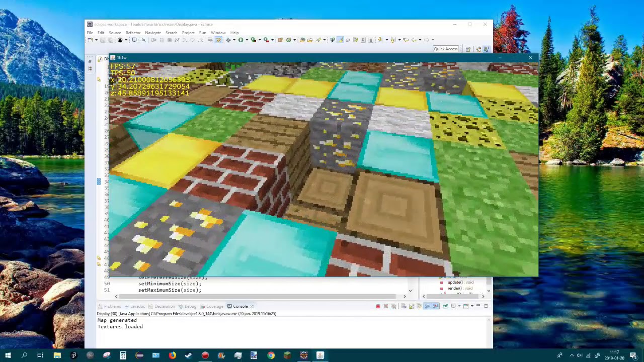This screenshot has width=644, height=362.
Task: Click the taskbar search icon
Action: pyautogui.click(x=24, y=355)
